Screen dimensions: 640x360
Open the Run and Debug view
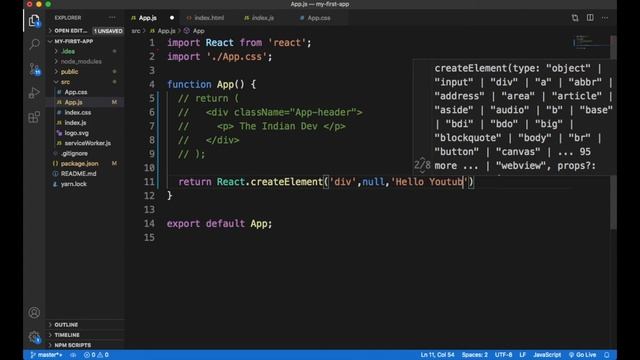point(34,93)
